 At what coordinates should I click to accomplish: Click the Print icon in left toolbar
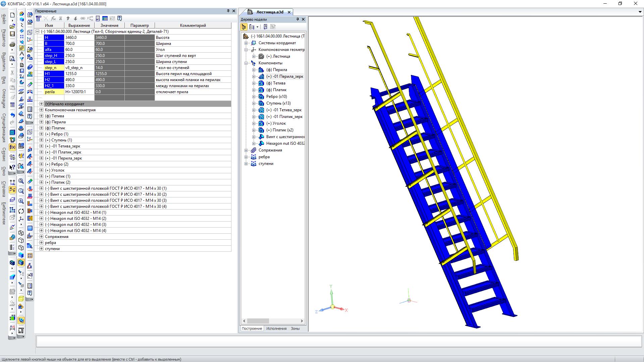coord(12,44)
